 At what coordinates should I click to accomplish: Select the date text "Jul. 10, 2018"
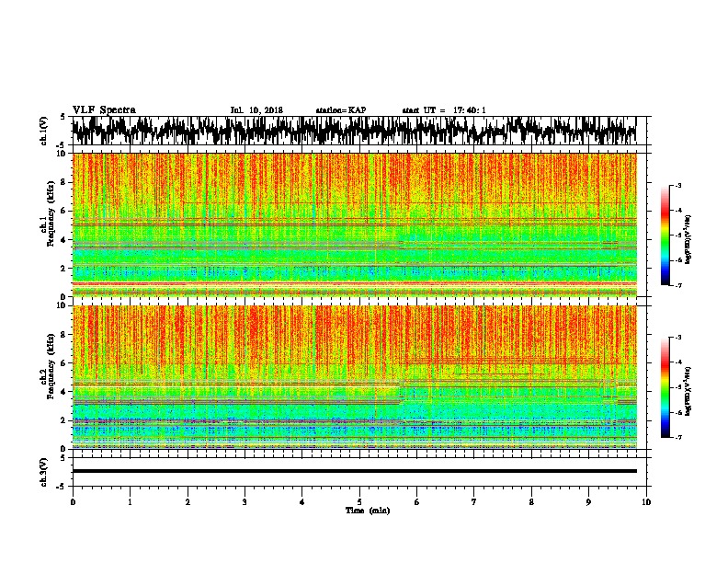point(256,110)
